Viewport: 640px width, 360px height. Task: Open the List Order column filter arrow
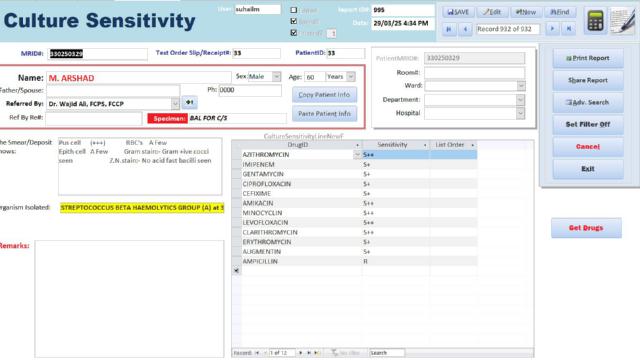tap(473, 145)
